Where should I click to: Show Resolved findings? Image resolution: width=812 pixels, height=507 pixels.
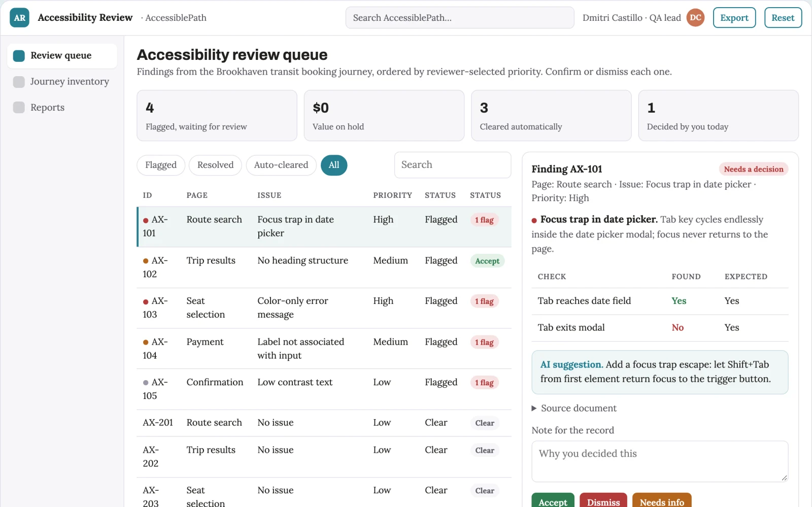pos(215,165)
